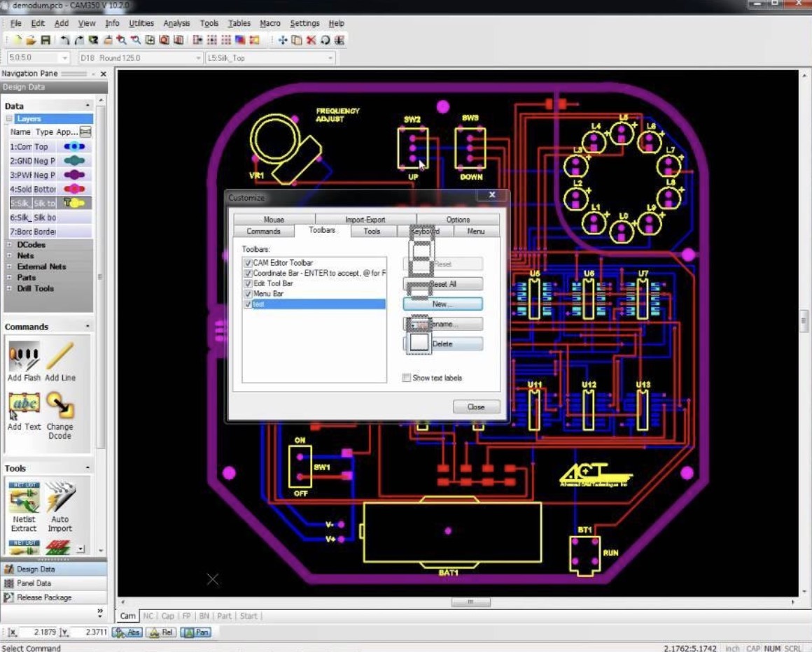Click the Copy icon in edit toolbar
812x652 pixels.
297,40
